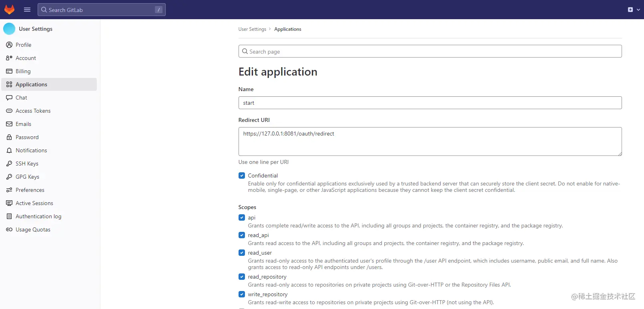Click the Applications grid icon
Image resolution: width=644 pixels, height=309 pixels.
(x=9, y=84)
